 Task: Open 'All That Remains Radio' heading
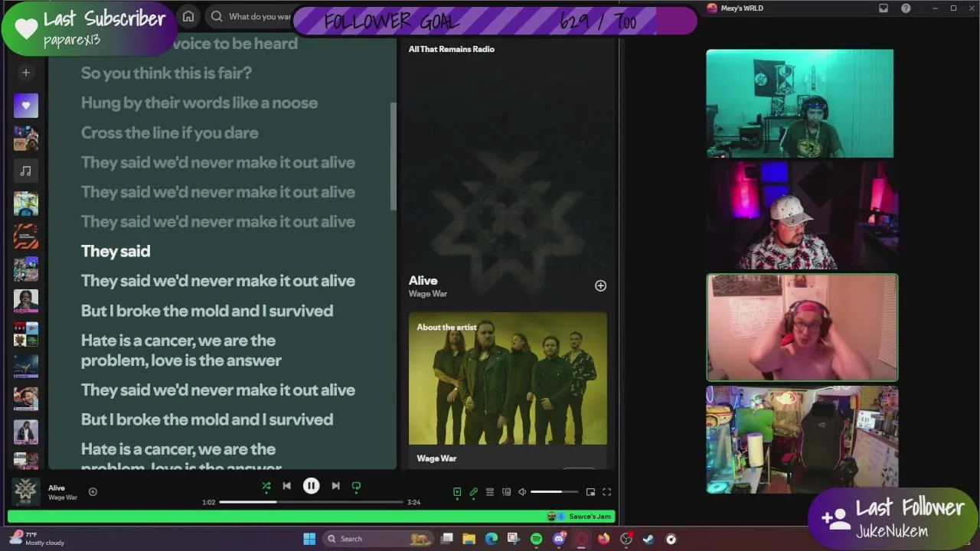451,49
